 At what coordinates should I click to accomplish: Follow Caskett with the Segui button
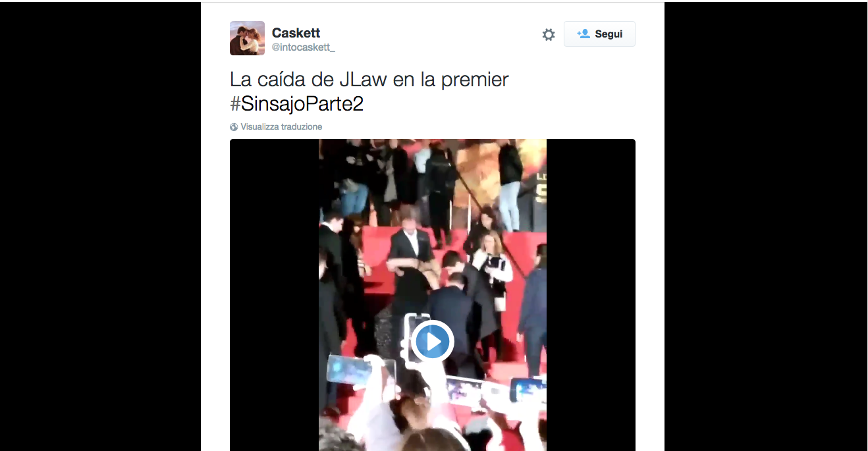tap(599, 34)
